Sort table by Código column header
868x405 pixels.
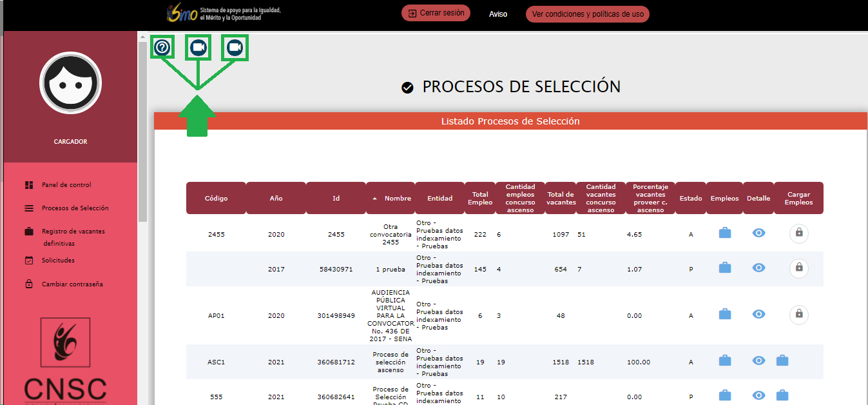point(216,198)
